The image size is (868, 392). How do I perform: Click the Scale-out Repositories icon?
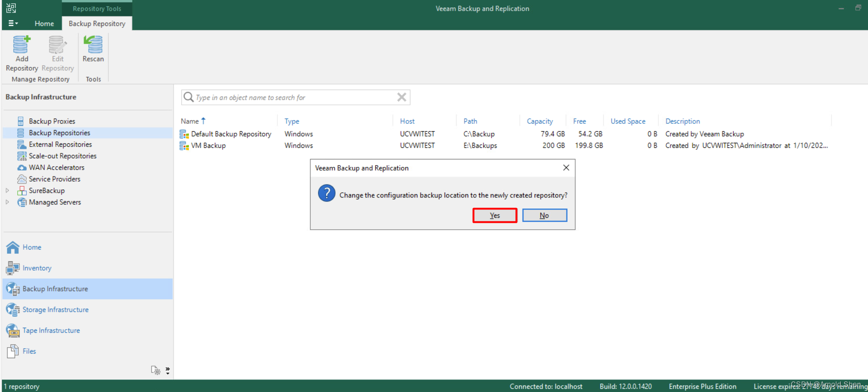click(21, 156)
